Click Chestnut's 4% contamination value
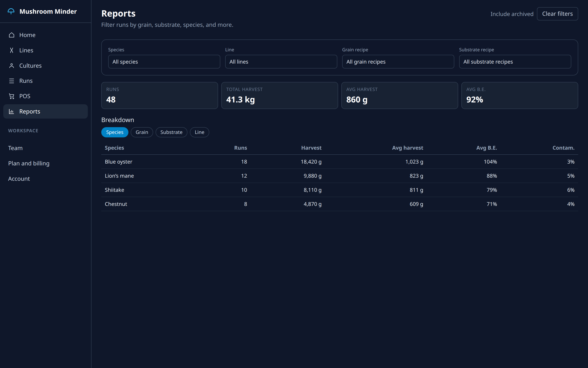Screen dimensions: 588x368 pos(571,204)
